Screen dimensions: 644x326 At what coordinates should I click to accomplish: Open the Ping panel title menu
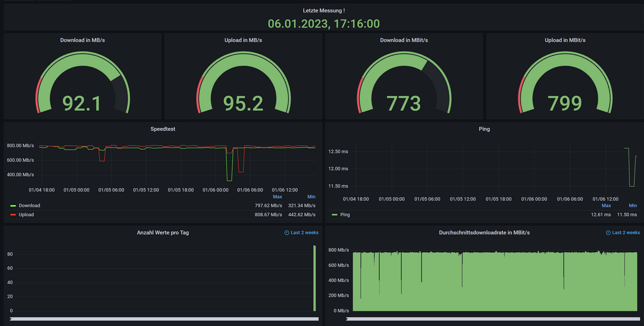tap(484, 129)
